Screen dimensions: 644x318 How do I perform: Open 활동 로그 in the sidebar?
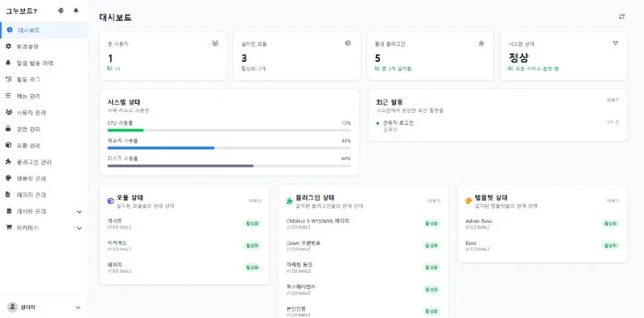point(44,79)
